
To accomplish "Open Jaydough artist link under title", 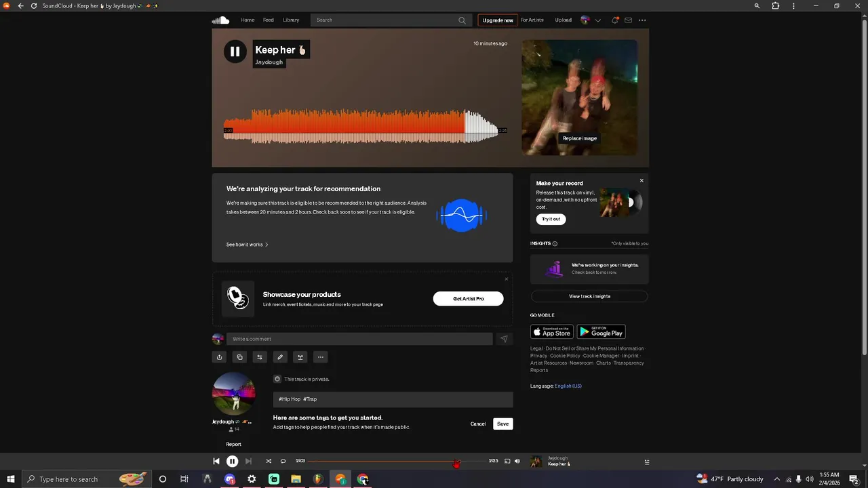I will point(269,62).
